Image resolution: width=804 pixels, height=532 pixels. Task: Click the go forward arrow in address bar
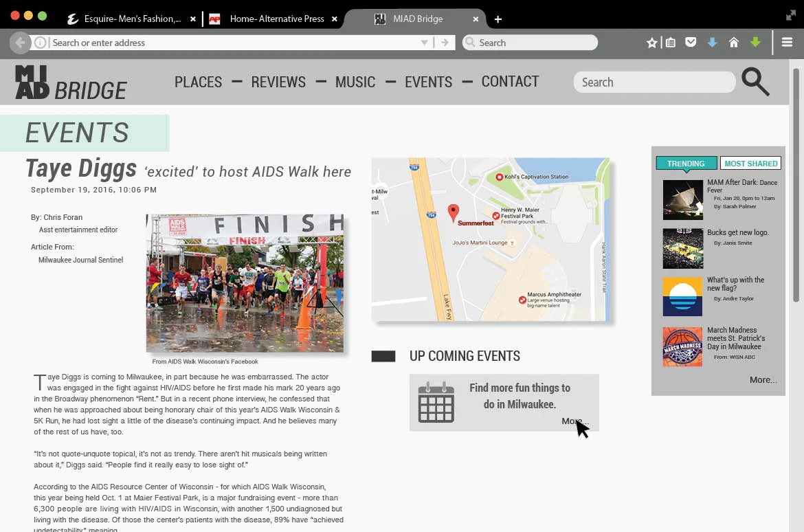pyautogui.click(x=445, y=43)
